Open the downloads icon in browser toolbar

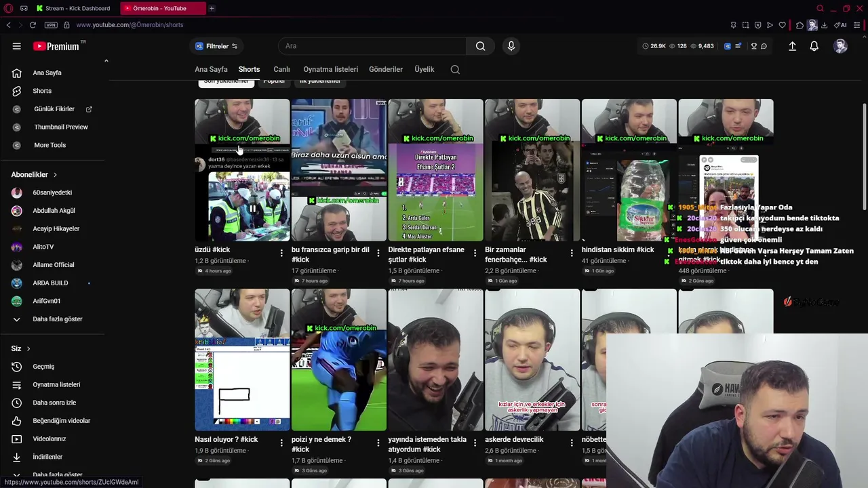pyautogui.click(x=824, y=25)
